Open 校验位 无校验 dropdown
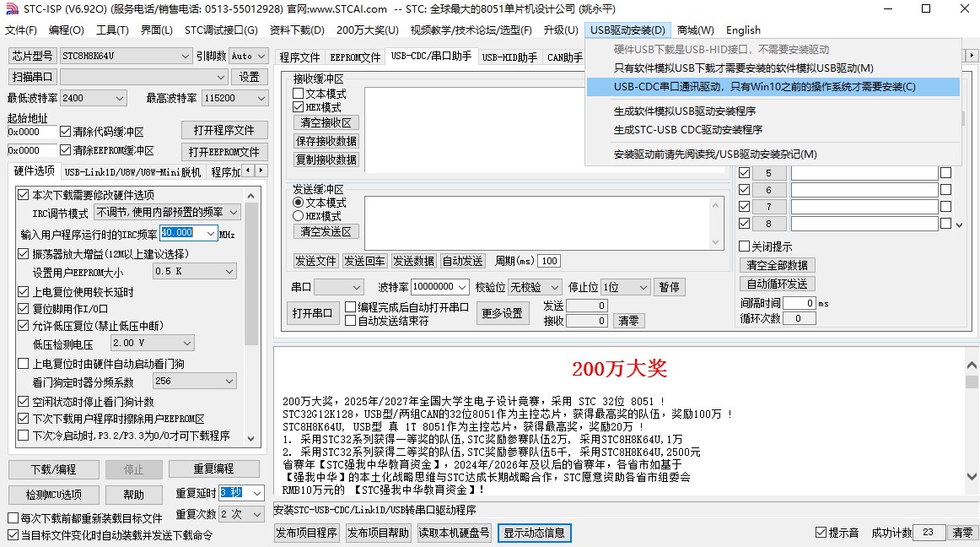Screen dimensions: 980x547 point(535,287)
